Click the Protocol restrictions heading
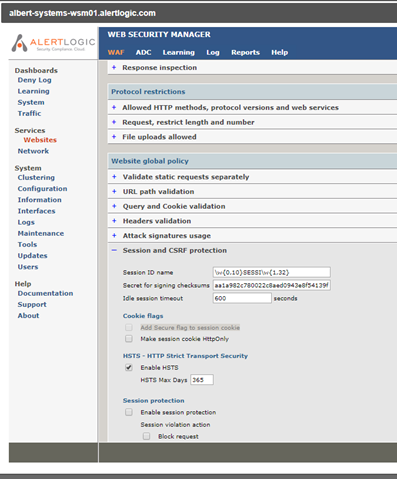 [148, 92]
